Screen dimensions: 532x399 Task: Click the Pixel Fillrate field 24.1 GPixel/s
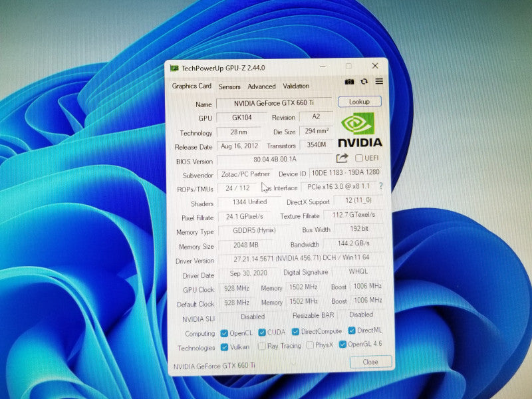tap(245, 217)
